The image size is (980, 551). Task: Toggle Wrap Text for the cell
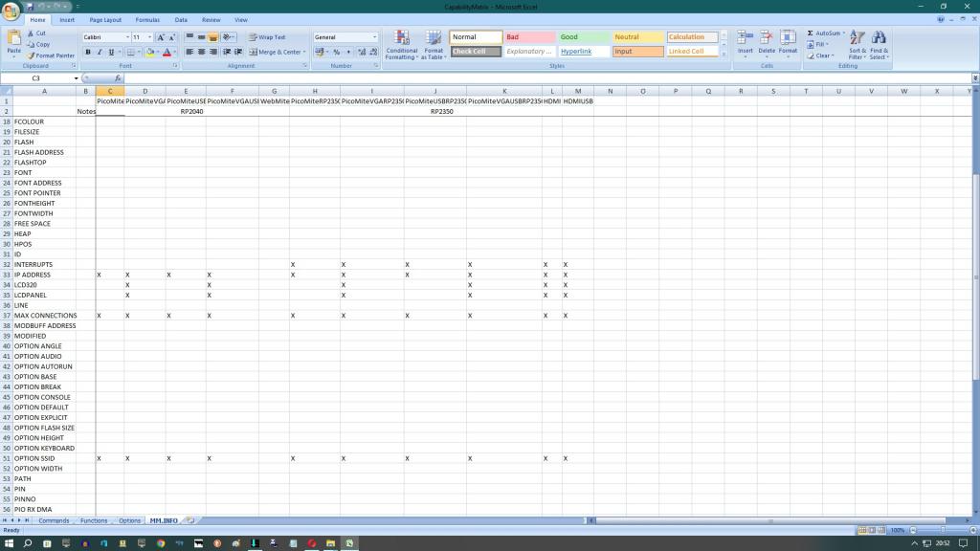267,37
